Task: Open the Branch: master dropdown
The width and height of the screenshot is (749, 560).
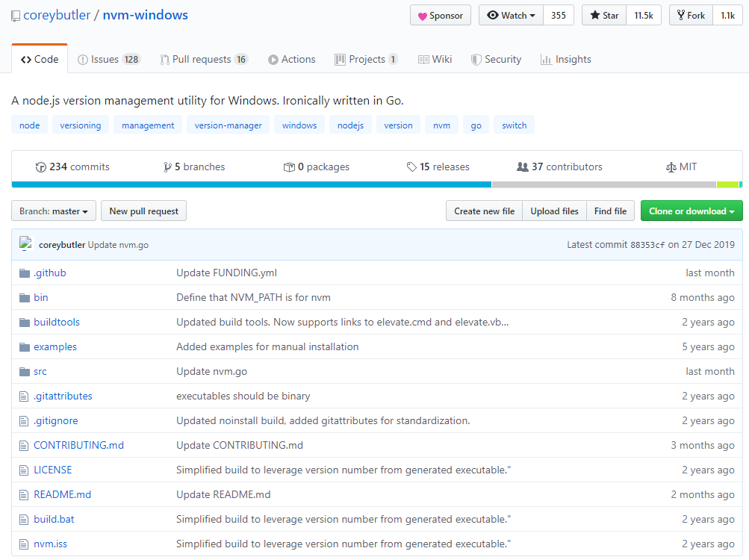Action: tap(54, 211)
